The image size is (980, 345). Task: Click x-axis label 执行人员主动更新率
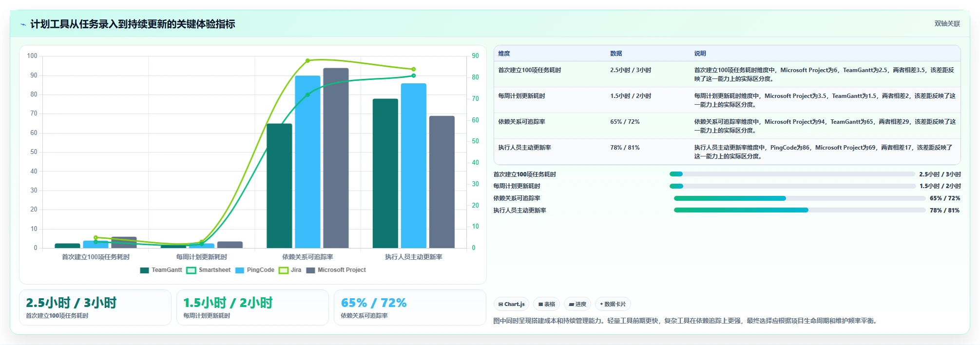tap(414, 257)
